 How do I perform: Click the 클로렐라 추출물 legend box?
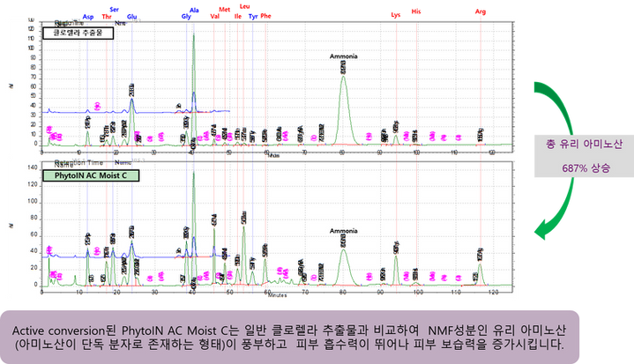pyautogui.click(x=78, y=33)
